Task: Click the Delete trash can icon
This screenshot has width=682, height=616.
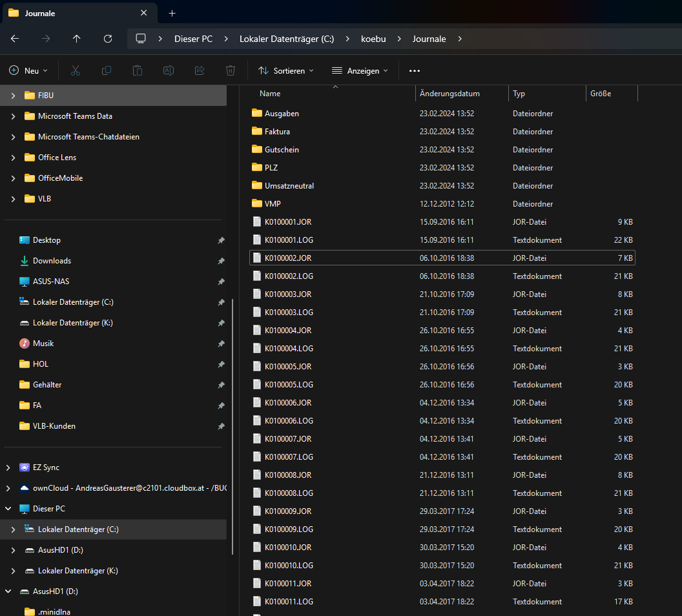Action: tap(231, 70)
